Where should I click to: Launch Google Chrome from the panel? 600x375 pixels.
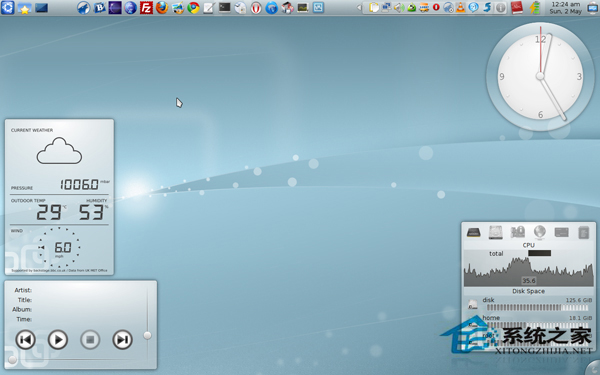[x=194, y=8]
